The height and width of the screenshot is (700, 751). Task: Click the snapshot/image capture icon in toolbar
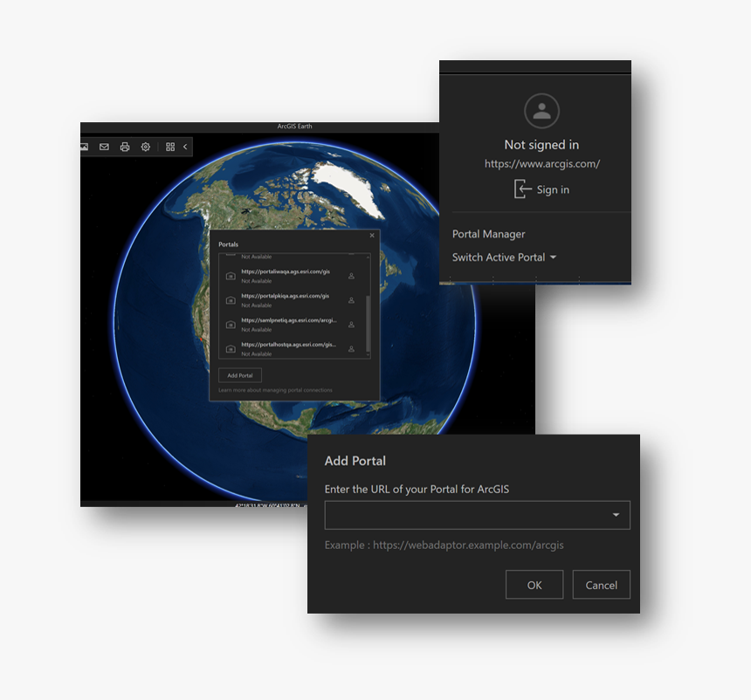83,147
